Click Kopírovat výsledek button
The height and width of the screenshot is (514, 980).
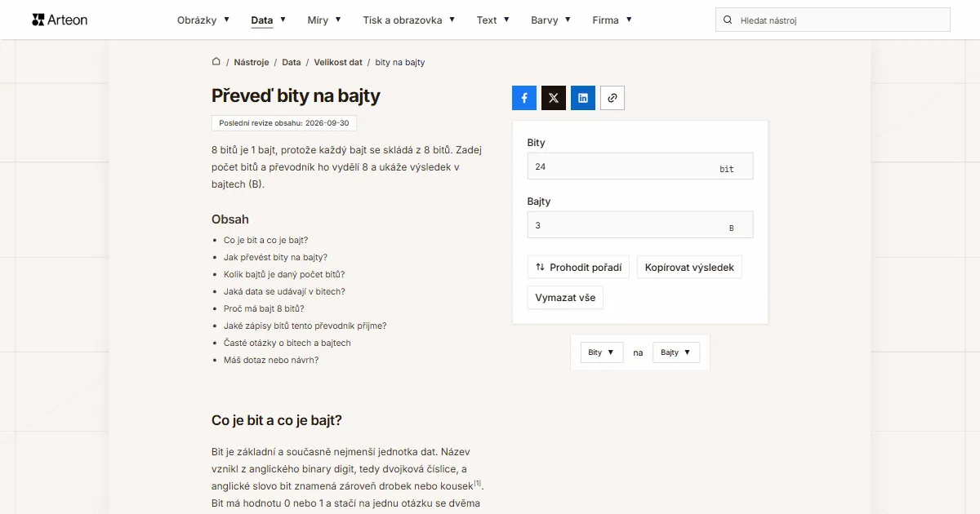[689, 267]
